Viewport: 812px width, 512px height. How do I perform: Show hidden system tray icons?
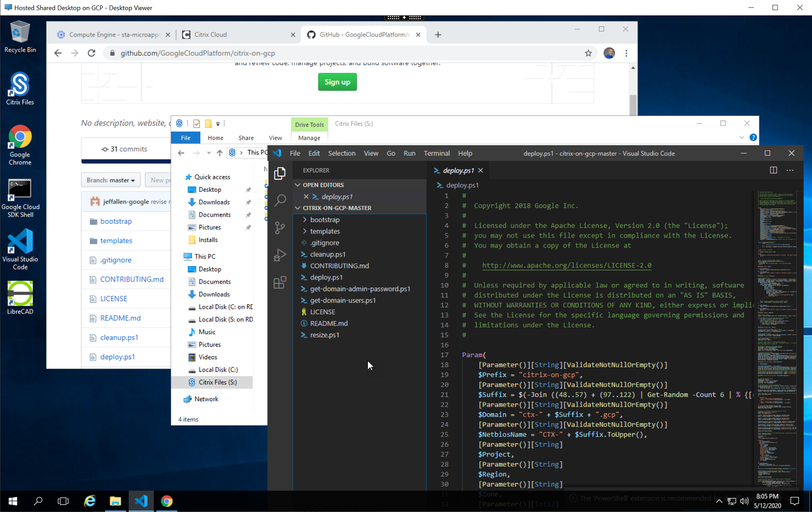click(x=719, y=501)
